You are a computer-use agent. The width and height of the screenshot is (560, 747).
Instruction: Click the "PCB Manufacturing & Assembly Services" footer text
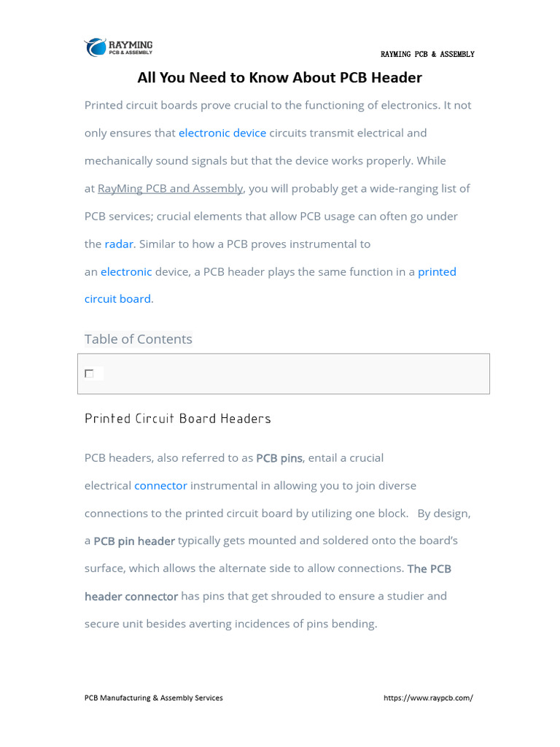coord(154,698)
